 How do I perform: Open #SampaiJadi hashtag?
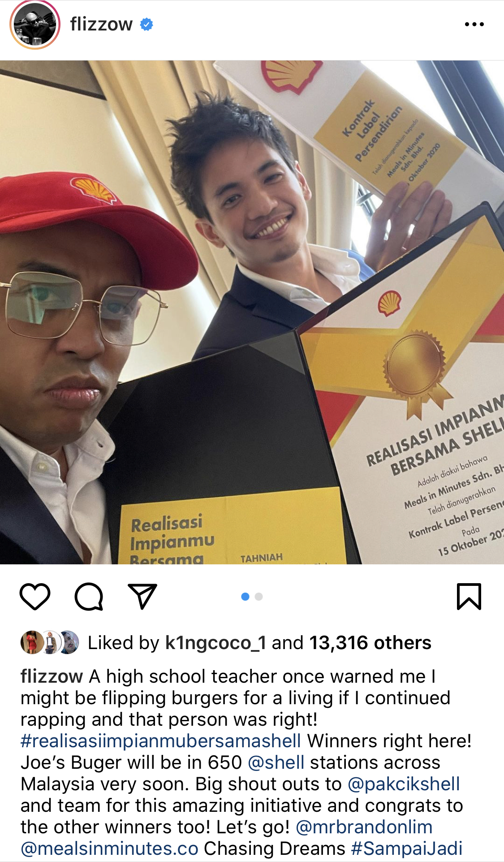(407, 849)
